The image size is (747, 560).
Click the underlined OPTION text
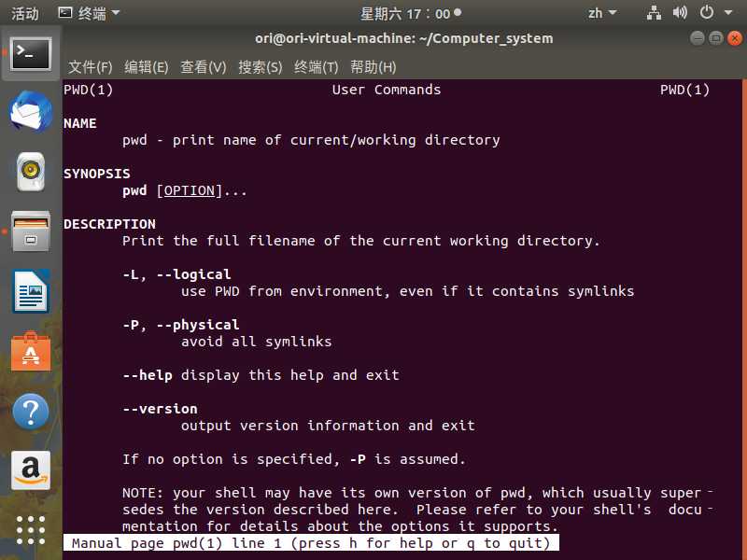pos(190,191)
